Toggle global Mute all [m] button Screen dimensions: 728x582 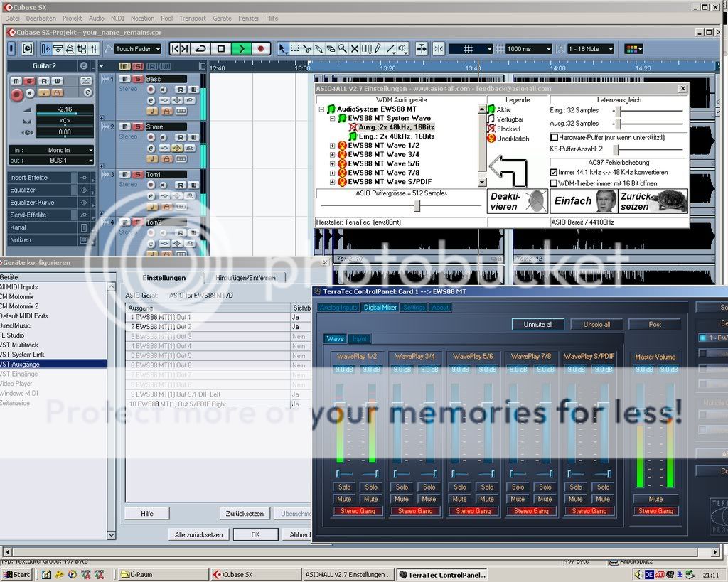pyautogui.click(x=124, y=66)
